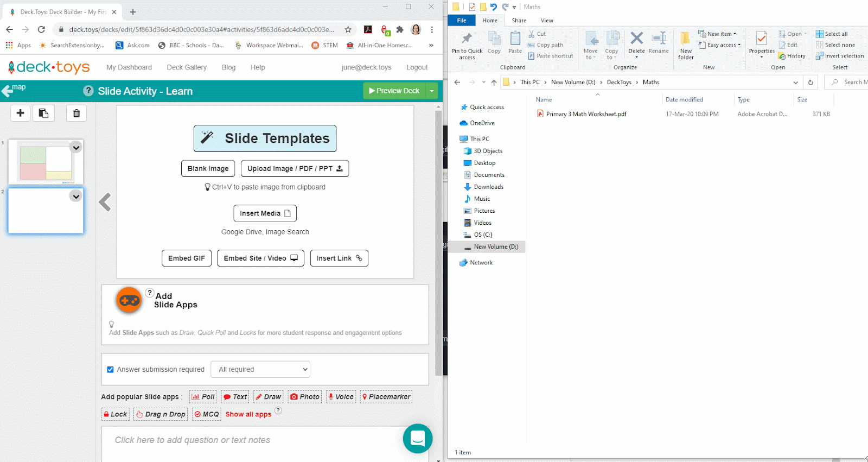Open help for Slide Activity question mark

pyautogui.click(x=88, y=91)
